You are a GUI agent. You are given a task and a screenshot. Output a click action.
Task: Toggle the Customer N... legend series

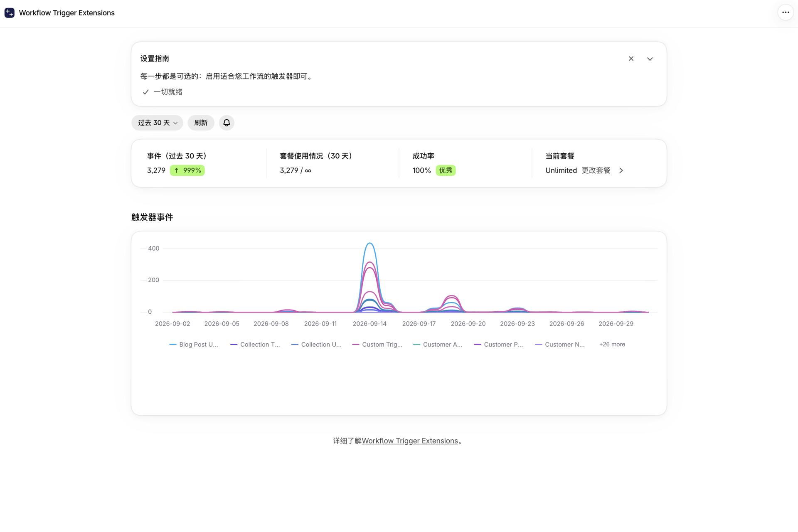560,345
